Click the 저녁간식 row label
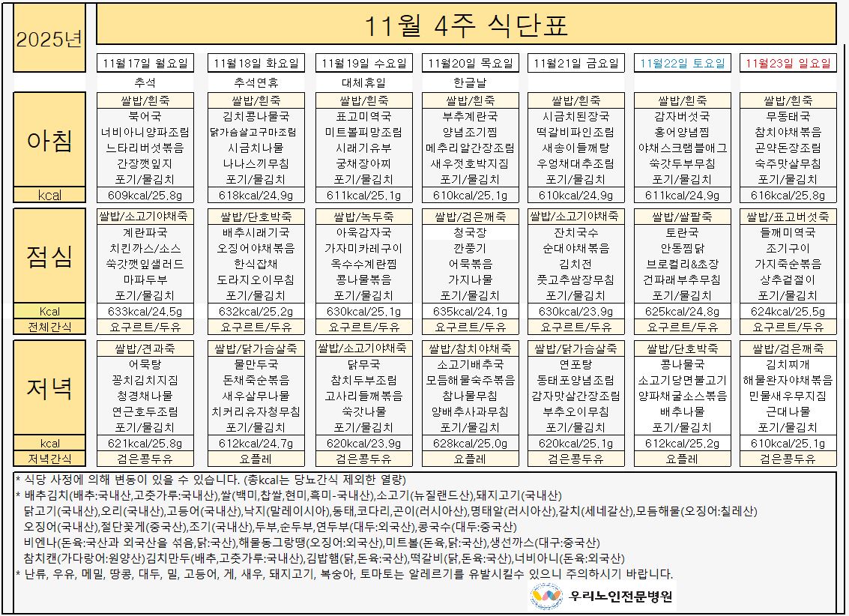 pos(49,459)
